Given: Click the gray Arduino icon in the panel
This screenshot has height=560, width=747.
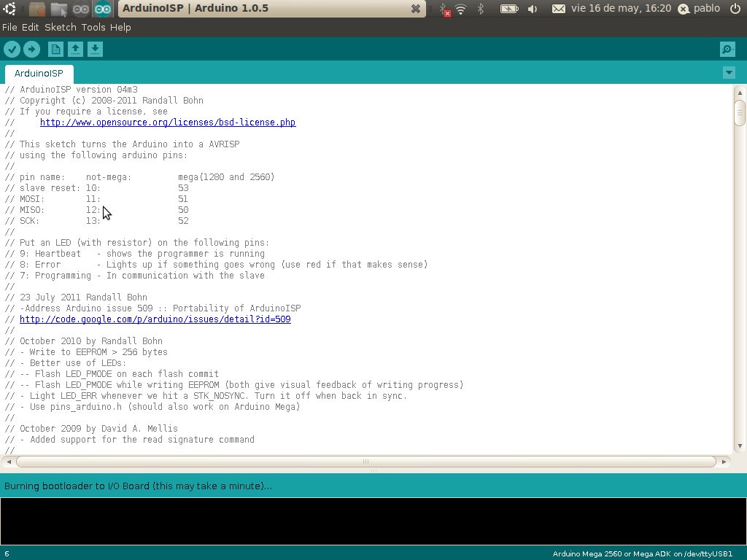Looking at the screenshot, I should pyautogui.click(x=81, y=9).
